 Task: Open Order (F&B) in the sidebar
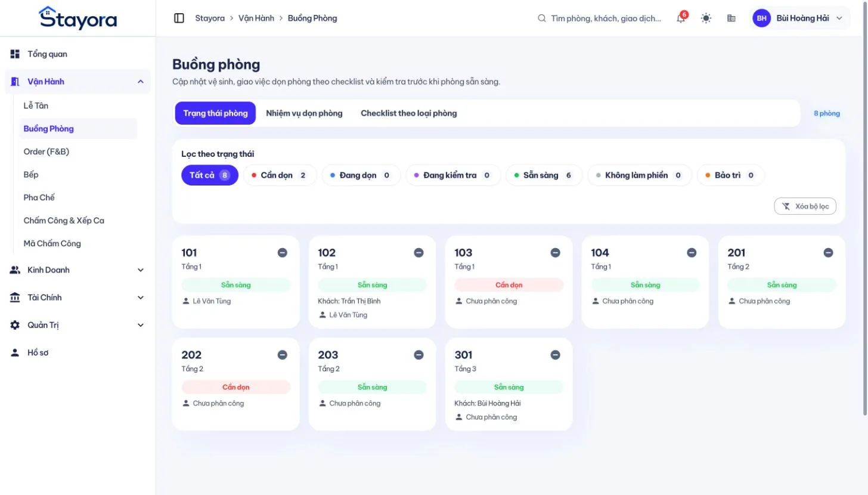(x=78, y=151)
